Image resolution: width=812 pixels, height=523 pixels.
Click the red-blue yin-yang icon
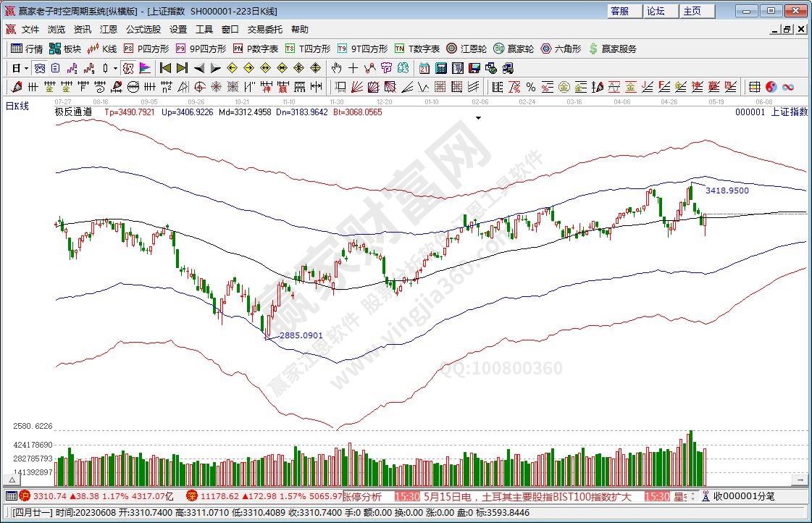(771, 87)
